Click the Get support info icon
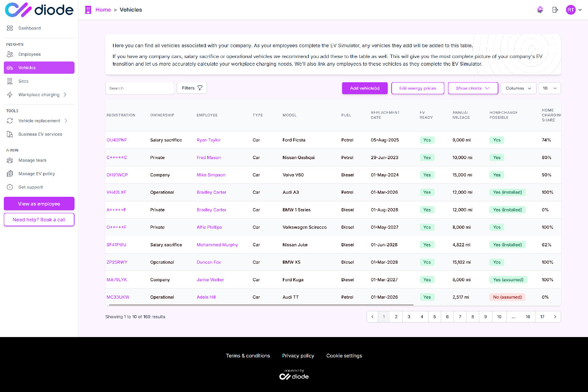Viewport: 588px width, 392px height. (10, 187)
